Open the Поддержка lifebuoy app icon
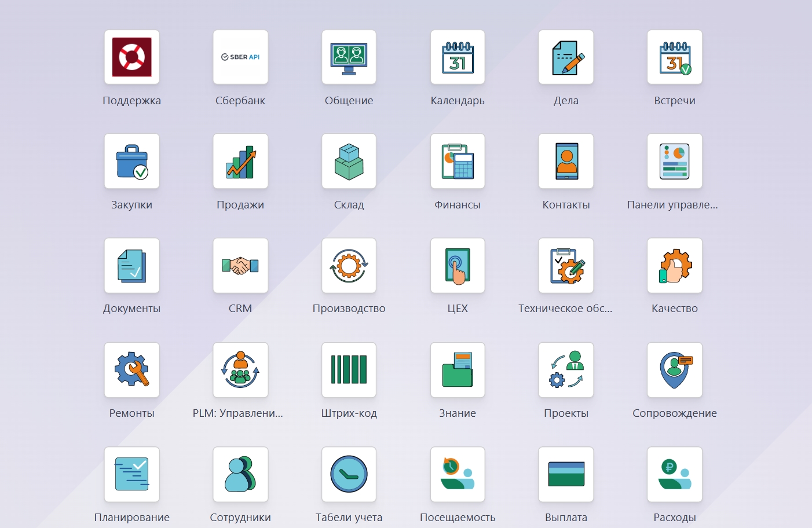This screenshot has height=528, width=812. coord(131,57)
